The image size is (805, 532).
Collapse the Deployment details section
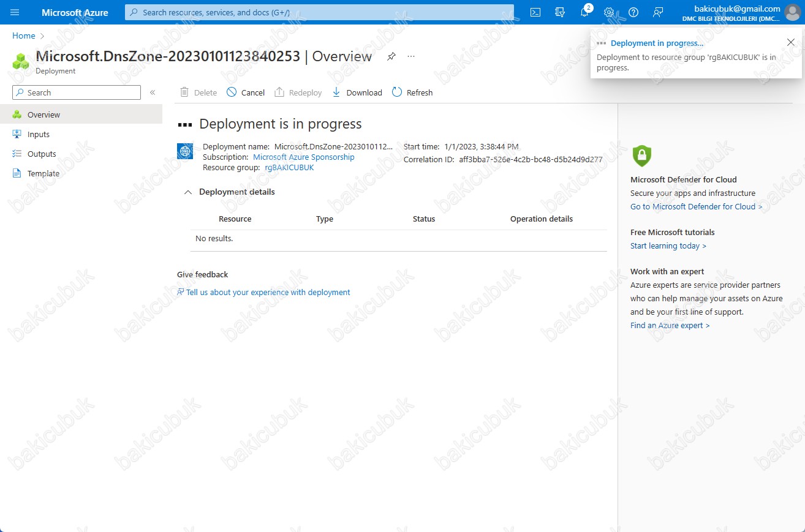point(188,192)
